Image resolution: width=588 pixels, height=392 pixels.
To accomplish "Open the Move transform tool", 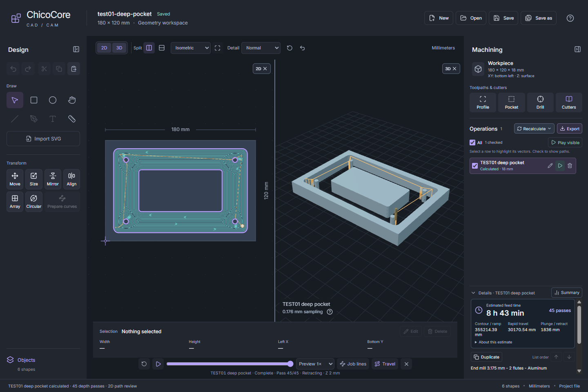I will click(15, 179).
